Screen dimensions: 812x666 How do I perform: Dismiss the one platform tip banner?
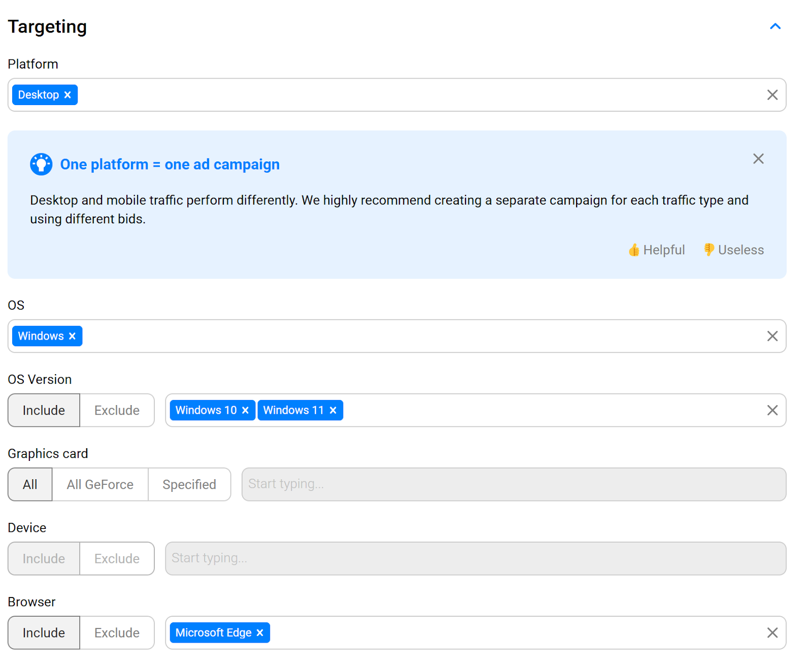pyautogui.click(x=758, y=159)
